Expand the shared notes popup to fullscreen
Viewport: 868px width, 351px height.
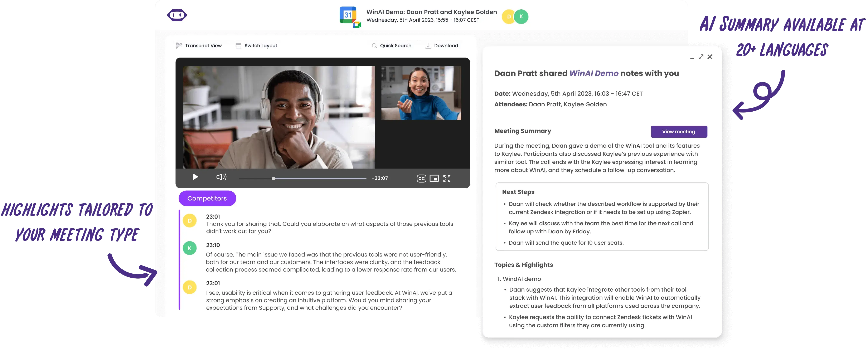pyautogui.click(x=701, y=57)
